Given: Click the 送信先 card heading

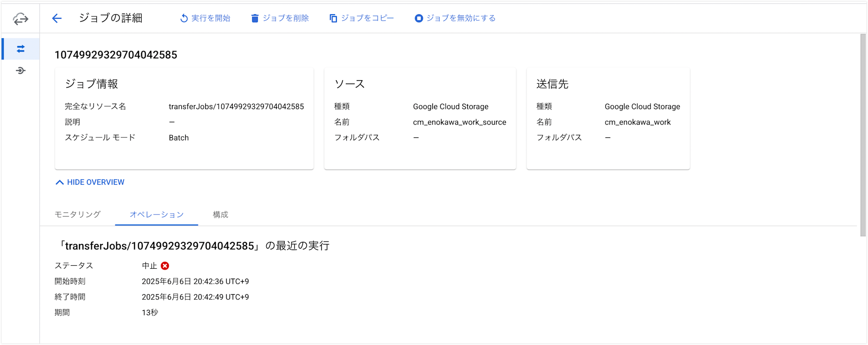Looking at the screenshot, I should pyautogui.click(x=552, y=84).
